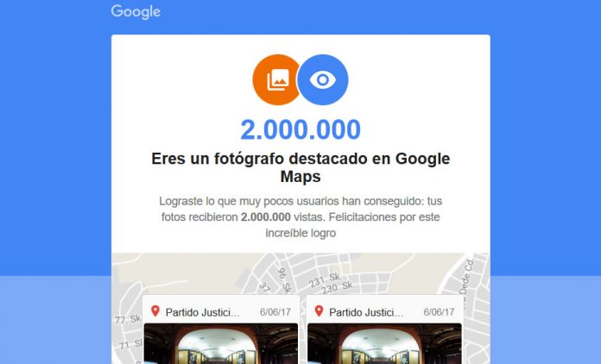Click the blue eye views icon
The image size is (601, 364).
[x=323, y=79]
